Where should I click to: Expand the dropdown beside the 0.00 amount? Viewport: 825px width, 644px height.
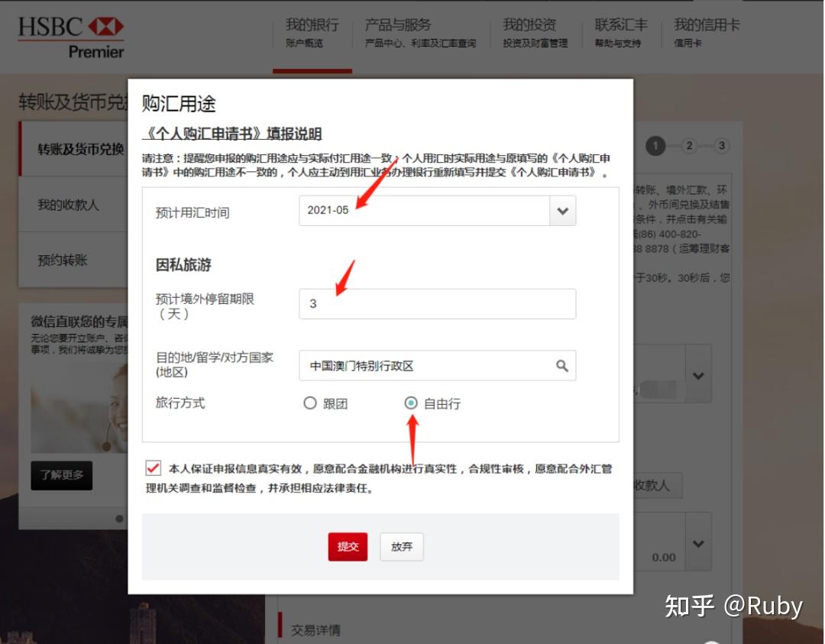(697, 542)
